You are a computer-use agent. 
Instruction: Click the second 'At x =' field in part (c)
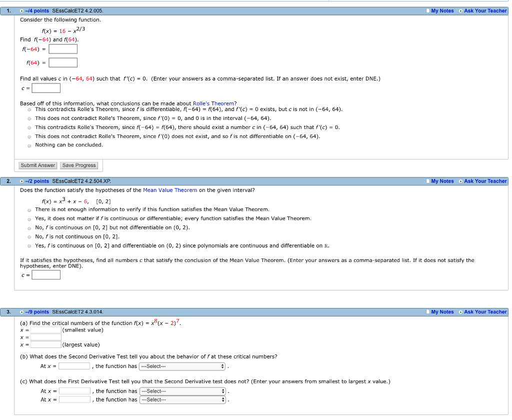tap(75, 399)
